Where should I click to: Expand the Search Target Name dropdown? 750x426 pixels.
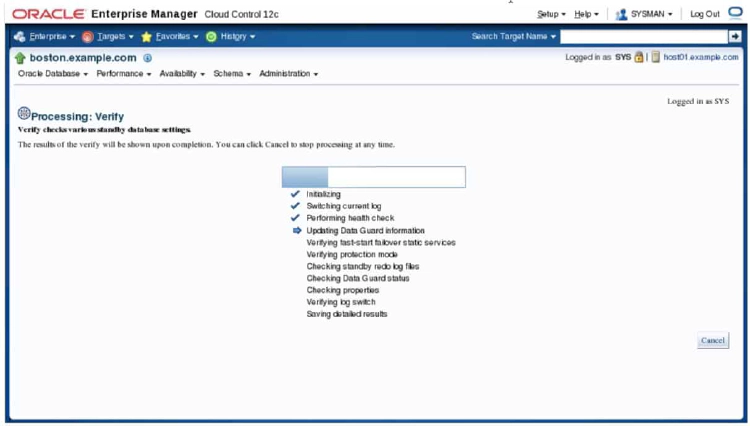514,36
